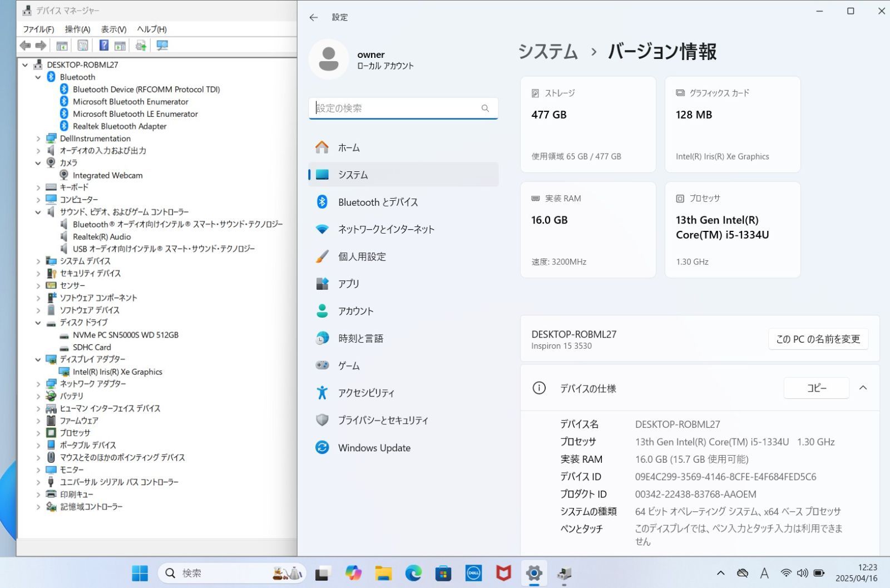
Task: Open アカウント settings page
Action: pyautogui.click(x=403, y=311)
